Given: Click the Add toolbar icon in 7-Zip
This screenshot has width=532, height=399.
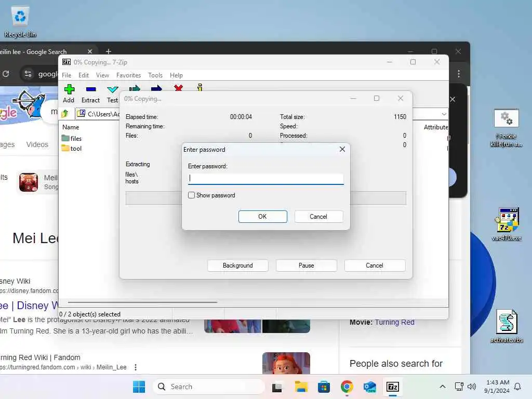Looking at the screenshot, I should click(x=69, y=89).
